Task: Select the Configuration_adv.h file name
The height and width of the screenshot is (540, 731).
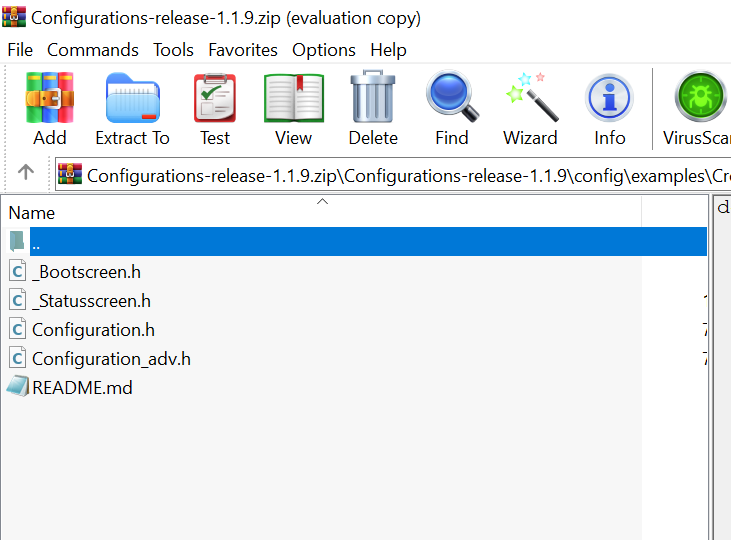Action: coord(111,359)
